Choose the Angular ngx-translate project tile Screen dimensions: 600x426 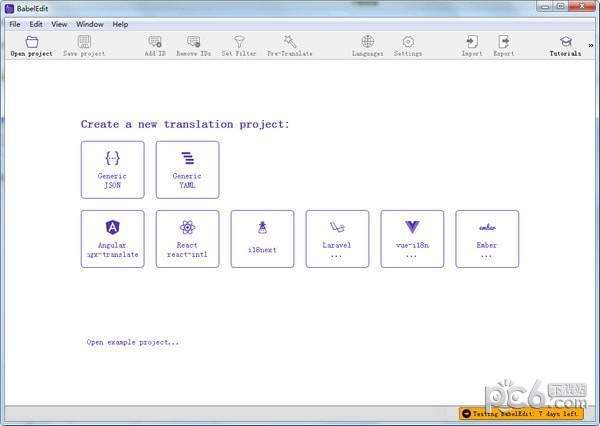click(112, 238)
